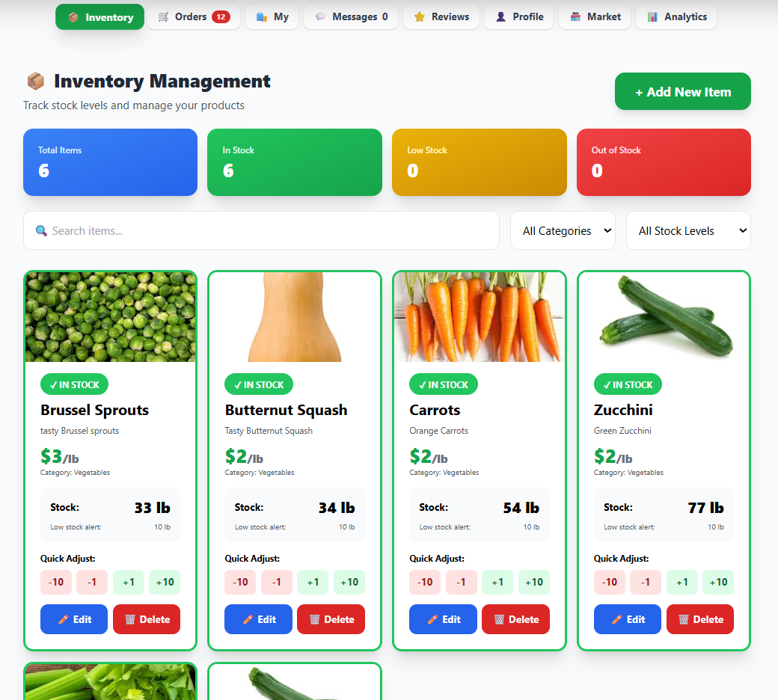Click the shopping cart icon on Orders
Image resolution: width=778 pixels, height=700 pixels.
tap(163, 17)
